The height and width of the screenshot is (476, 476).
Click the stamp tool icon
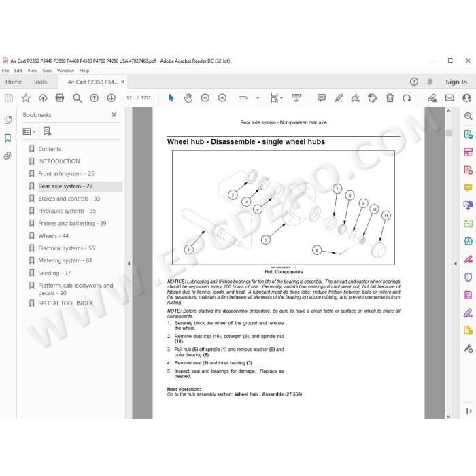[373, 98]
